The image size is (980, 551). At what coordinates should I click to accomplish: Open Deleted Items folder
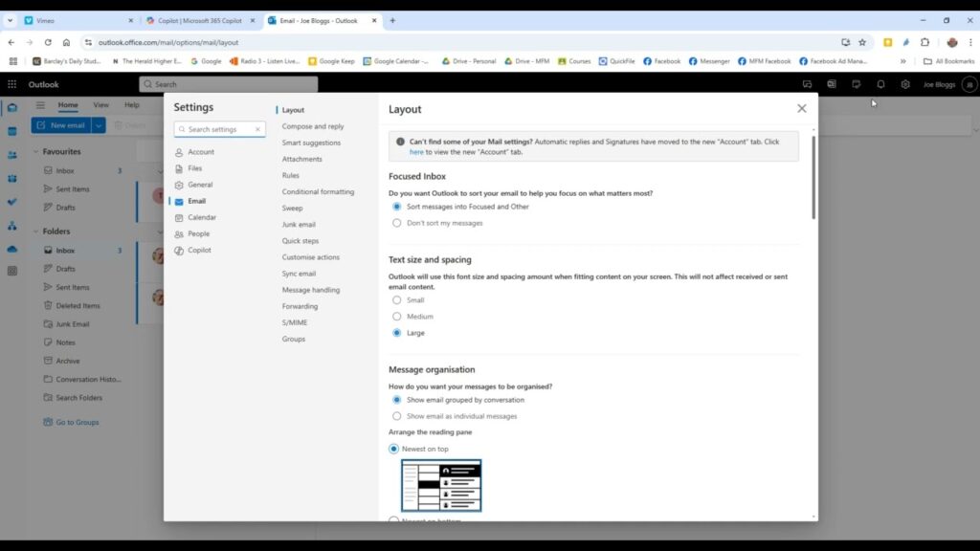pyautogui.click(x=78, y=305)
